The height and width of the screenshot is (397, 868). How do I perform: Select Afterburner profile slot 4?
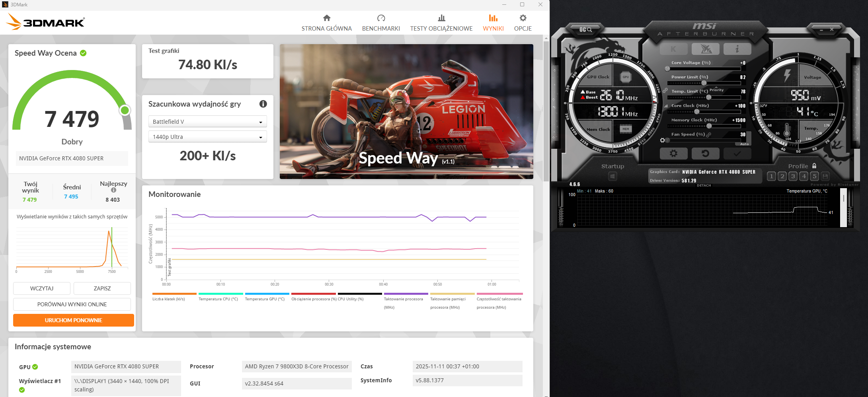[x=804, y=176]
